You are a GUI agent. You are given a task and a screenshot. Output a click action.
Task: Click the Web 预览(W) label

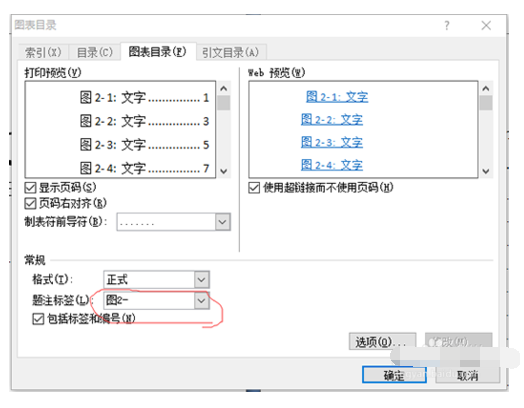pyautogui.click(x=276, y=73)
